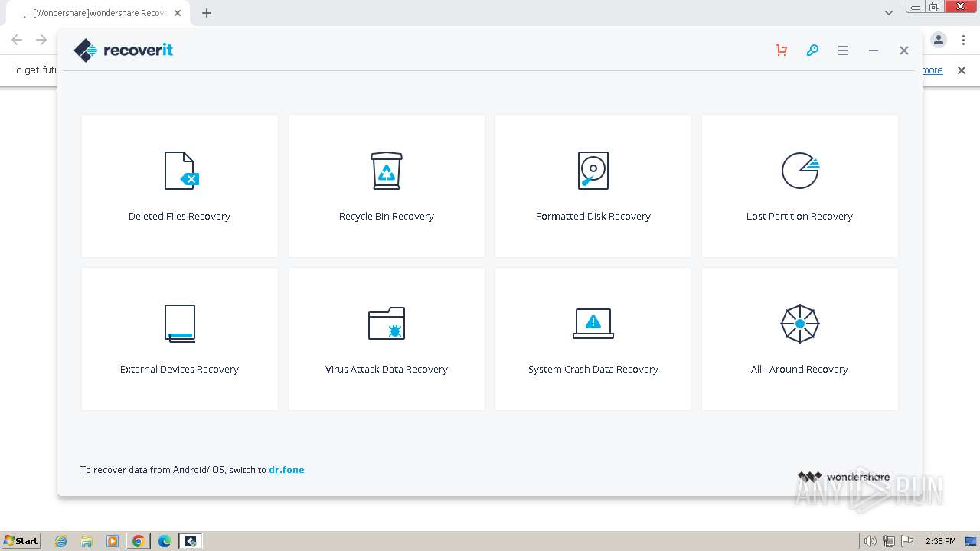Image resolution: width=980 pixels, height=551 pixels.
Task: Open Deleted Files Recovery mode
Action: tap(180, 186)
